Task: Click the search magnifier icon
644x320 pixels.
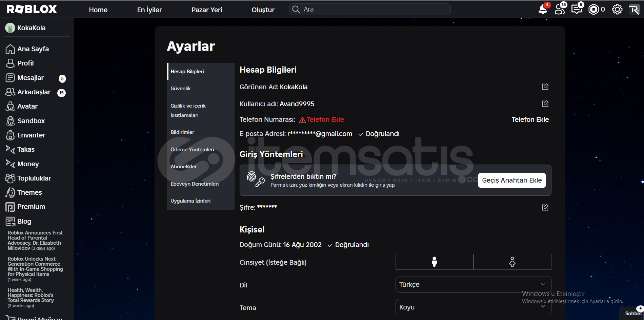Action: (296, 9)
